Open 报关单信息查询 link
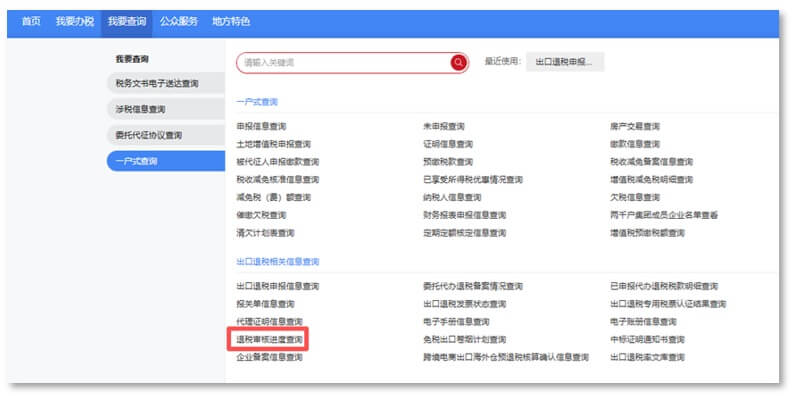 265,304
